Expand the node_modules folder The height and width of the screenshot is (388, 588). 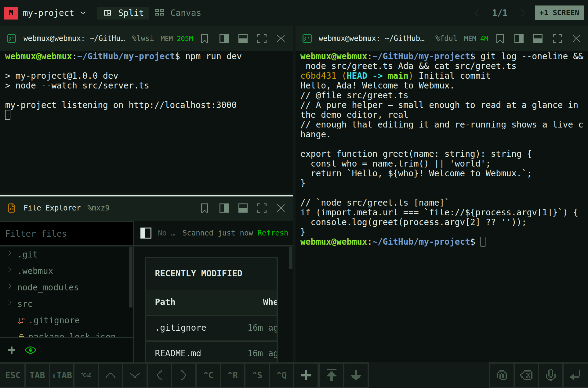[x=64, y=287]
